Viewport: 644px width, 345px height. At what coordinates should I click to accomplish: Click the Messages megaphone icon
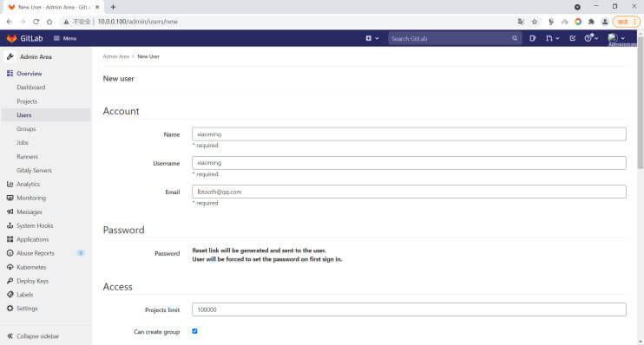10,212
